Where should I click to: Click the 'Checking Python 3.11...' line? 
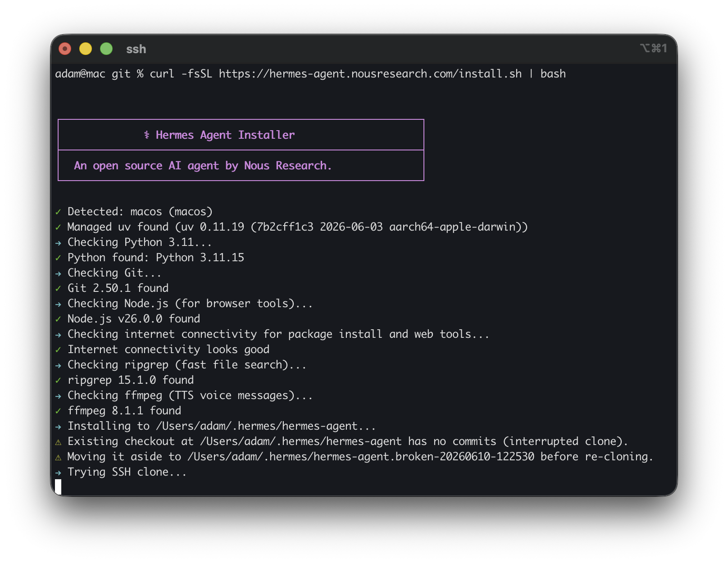[140, 242]
